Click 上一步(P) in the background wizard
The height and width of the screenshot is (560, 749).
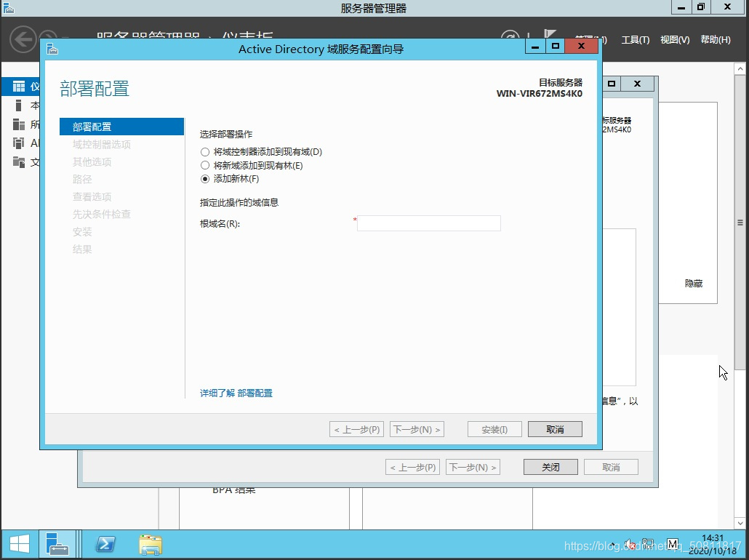pyautogui.click(x=413, y=467)
